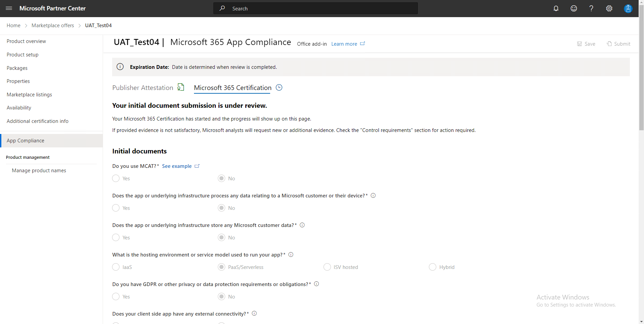644x324 pixels.
Task: Select Yes for Do you use MCAT
Action: pos(116,178)
